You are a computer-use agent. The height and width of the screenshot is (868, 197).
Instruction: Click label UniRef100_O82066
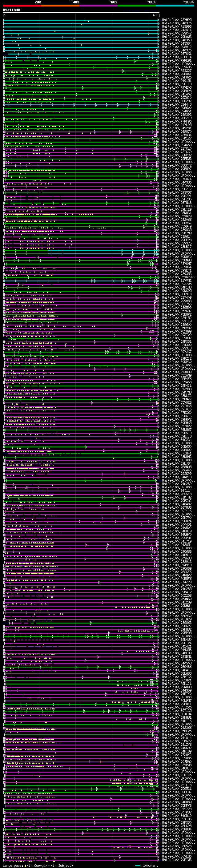point(177,220)
